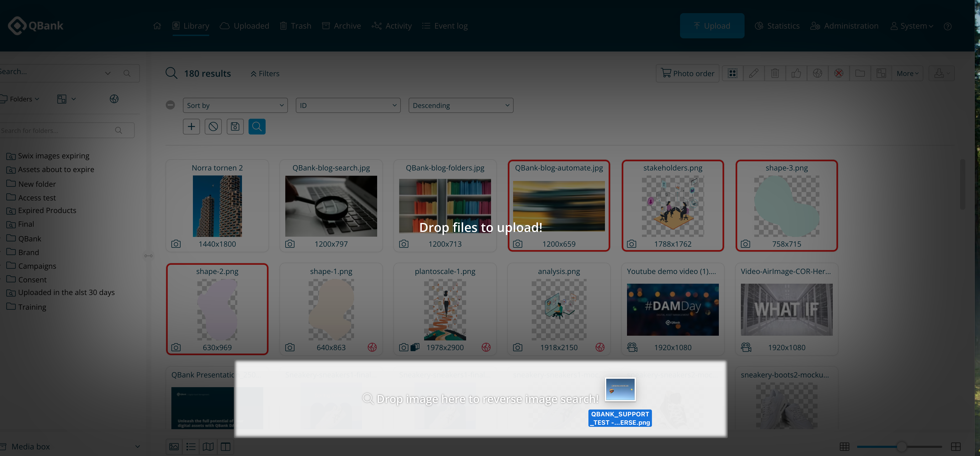Screen dimensions: 980x456
Task: Open Administration page
Action: pos(845,26)
